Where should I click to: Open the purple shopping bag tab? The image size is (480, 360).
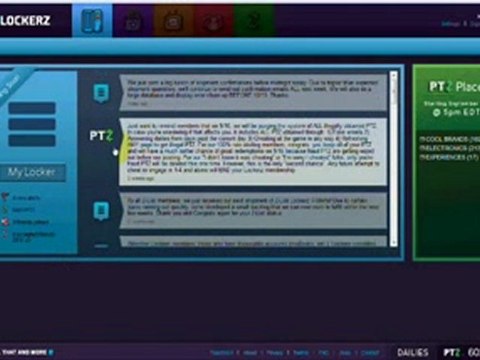tap(133, 21)
